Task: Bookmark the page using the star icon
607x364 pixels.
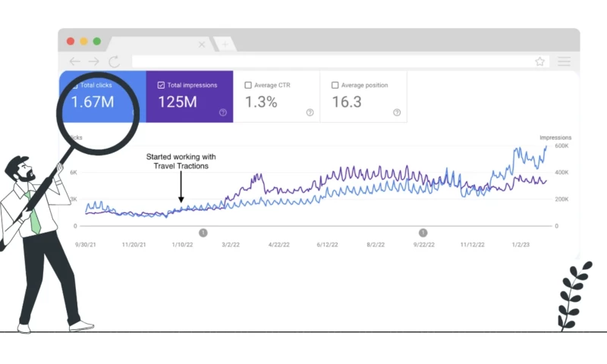Action: [539, 61]
